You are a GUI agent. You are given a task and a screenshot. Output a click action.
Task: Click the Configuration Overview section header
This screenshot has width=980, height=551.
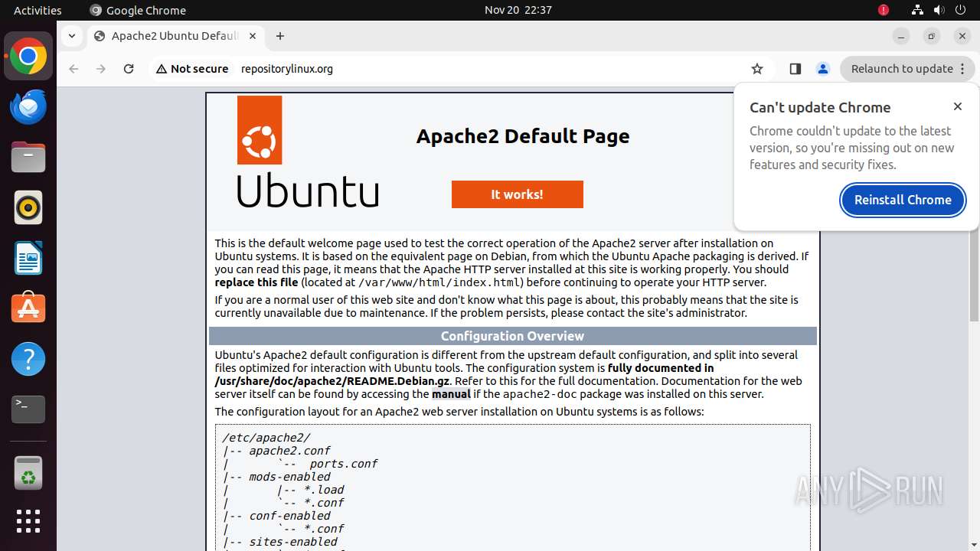[513, 336]
